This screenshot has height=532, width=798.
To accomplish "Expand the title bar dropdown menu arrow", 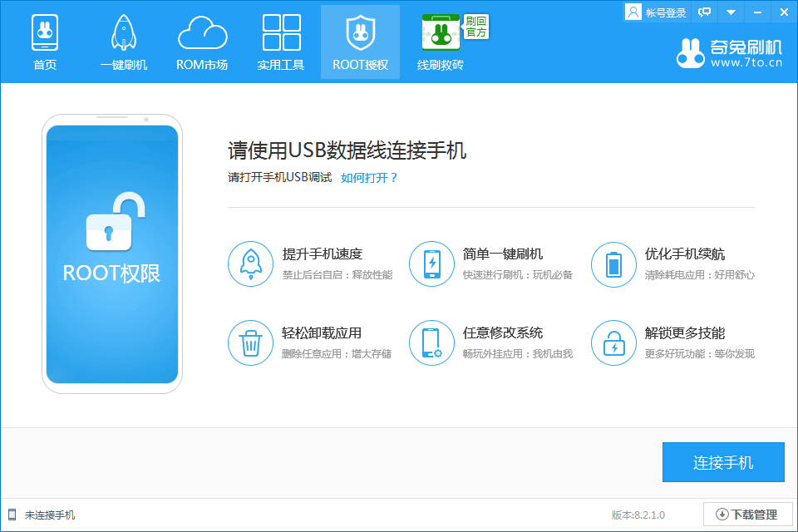I will 731,12.
